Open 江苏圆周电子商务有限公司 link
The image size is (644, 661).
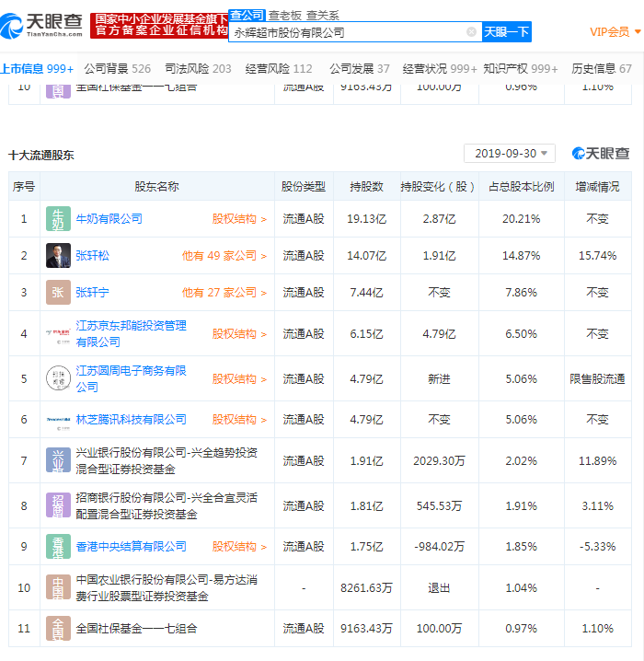[131, 378]
